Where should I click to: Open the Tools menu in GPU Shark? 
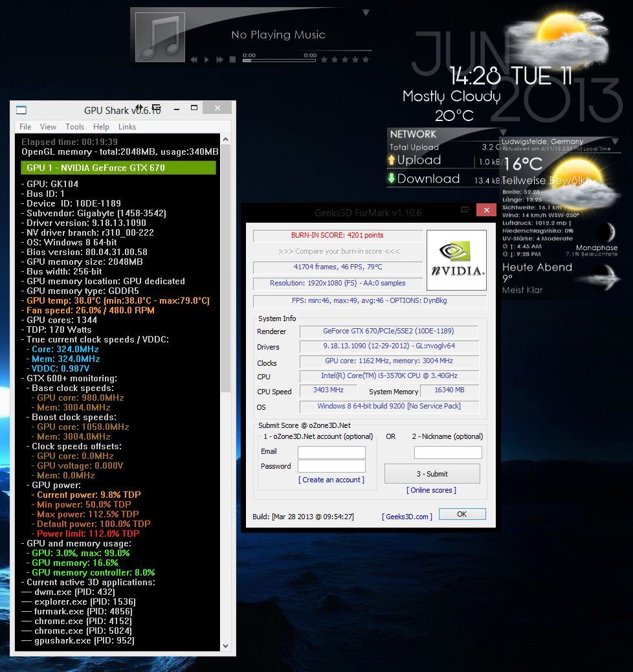74,127
